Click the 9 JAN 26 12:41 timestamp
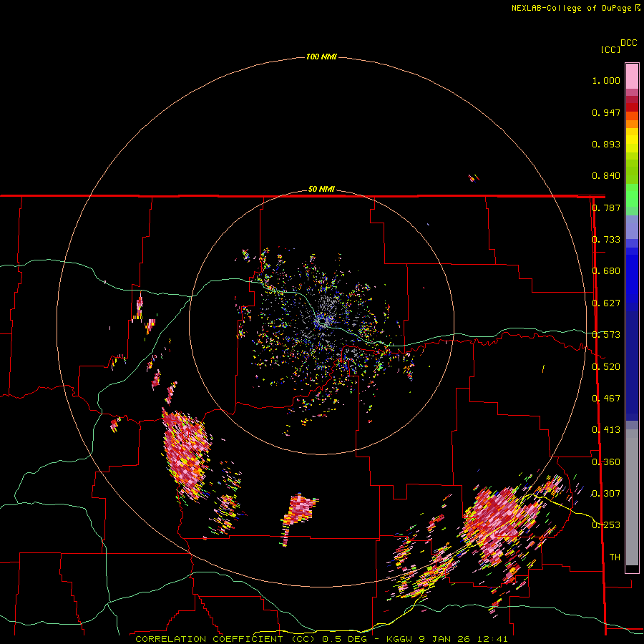 (x=463, y=639)
